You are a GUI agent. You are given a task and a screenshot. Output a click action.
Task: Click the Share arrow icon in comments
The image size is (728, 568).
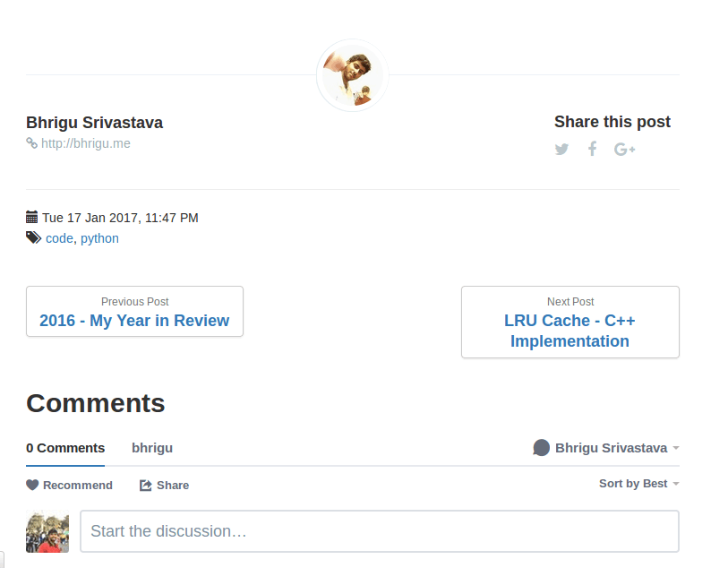tap(146, 485)
